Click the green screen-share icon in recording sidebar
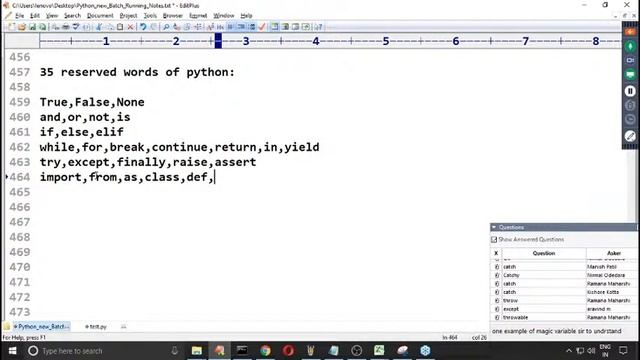640x360 pixels. (x=630, y=74)
